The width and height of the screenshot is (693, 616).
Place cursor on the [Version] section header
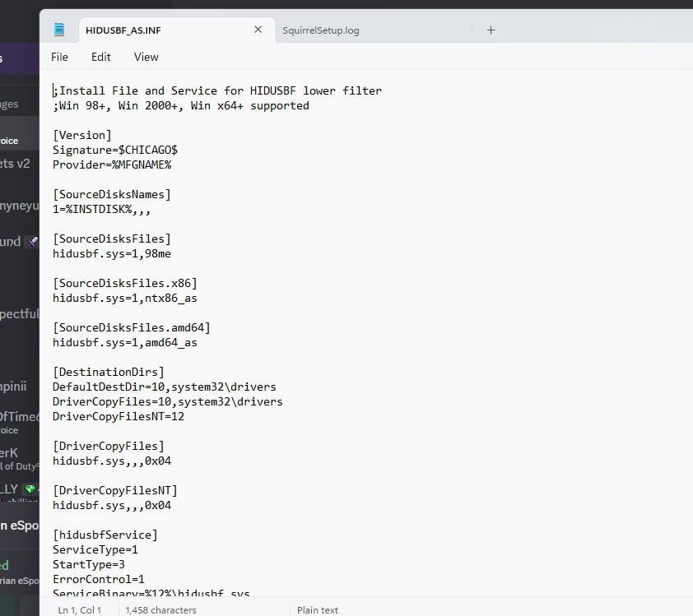click(82, 135)
